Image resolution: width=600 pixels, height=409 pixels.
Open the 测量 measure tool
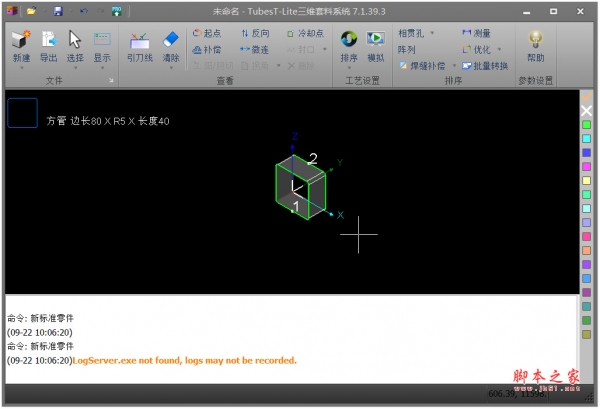(476, 33)
